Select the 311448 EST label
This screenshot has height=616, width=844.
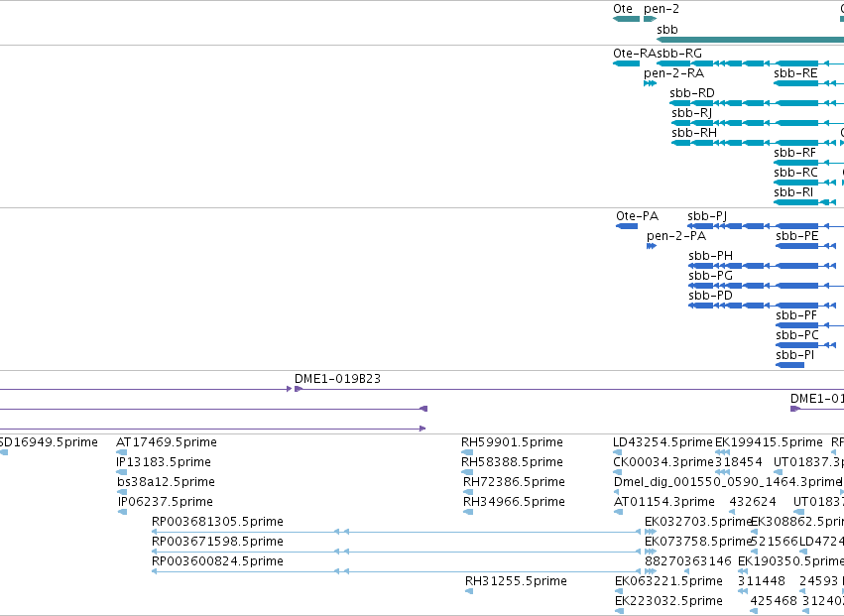coord(761,581)
